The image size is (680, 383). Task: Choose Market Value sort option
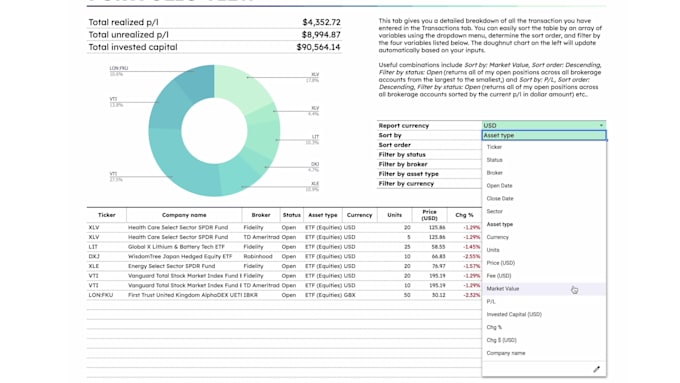544,289
